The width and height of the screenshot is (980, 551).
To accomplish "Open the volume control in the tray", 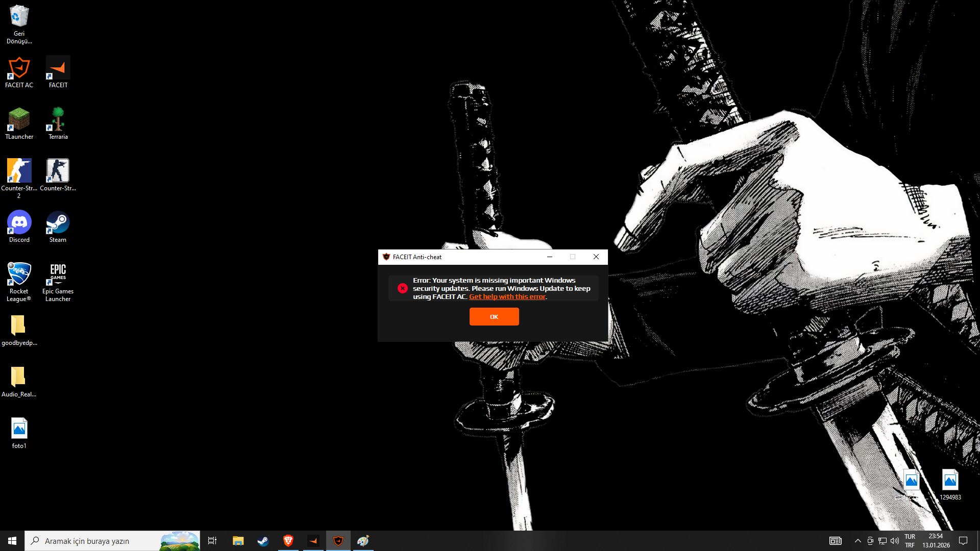I will coord(895,541).
